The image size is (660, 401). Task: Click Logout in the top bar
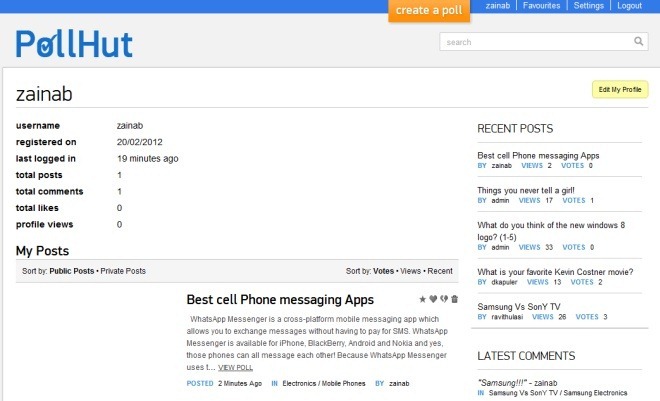(629, 5)
